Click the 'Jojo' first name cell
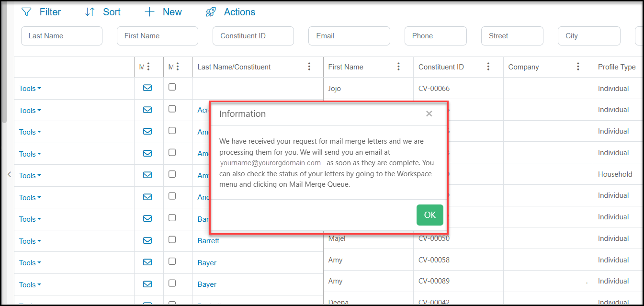The height and width of the screenshot is (306, 644). pos(335,89)
